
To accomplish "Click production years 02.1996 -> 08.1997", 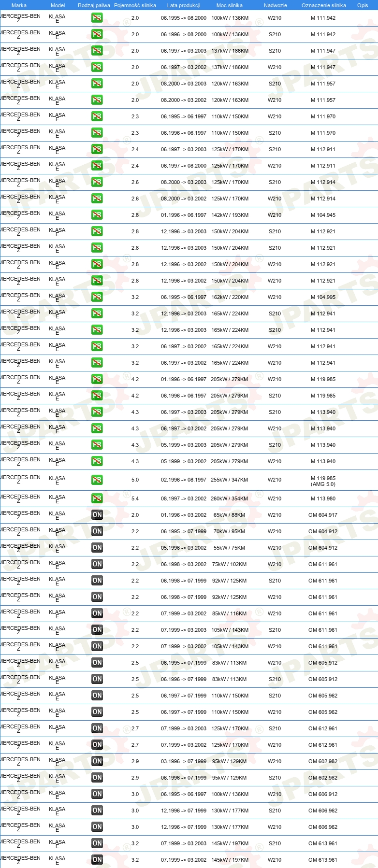I will pyautogui.click(x=184, y=480).
